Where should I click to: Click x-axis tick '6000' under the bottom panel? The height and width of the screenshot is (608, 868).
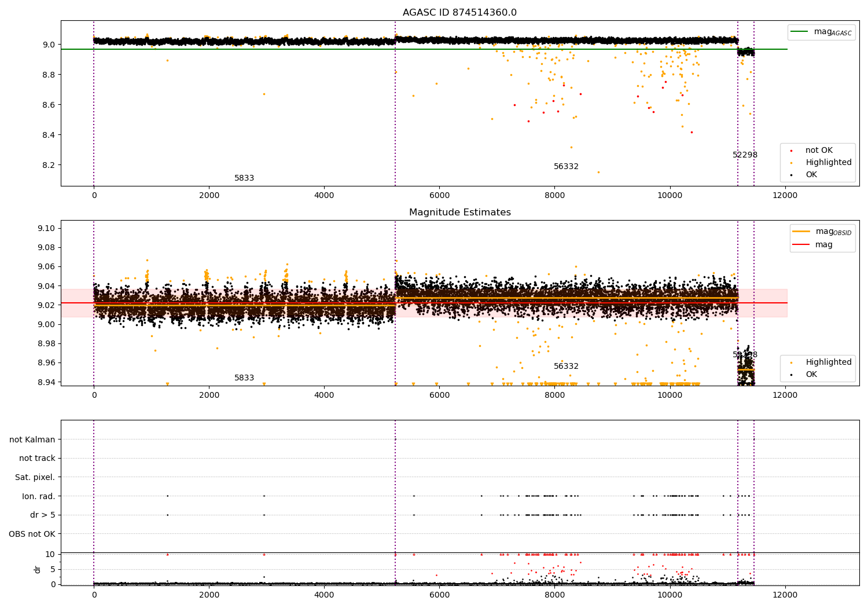(x=439, y=595)
